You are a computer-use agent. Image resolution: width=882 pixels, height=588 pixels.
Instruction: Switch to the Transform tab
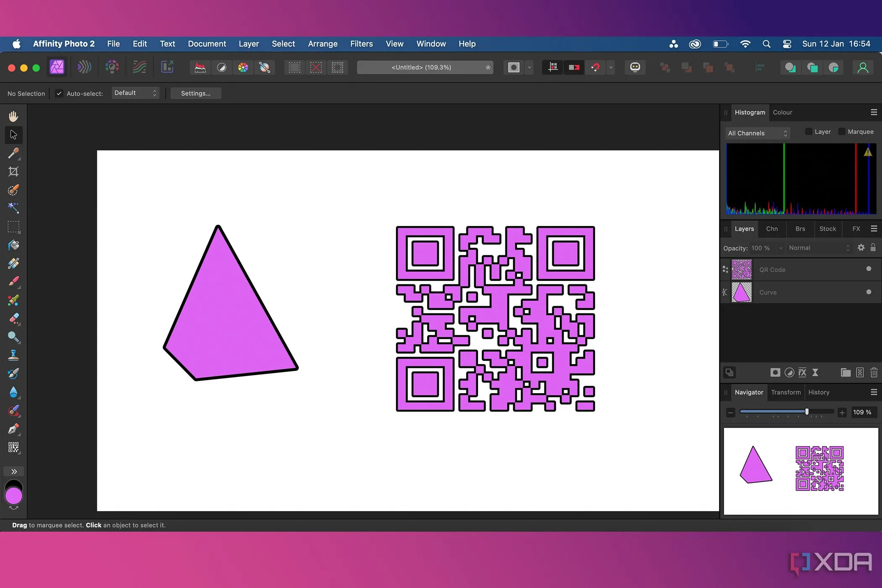(x=786, y=392)
